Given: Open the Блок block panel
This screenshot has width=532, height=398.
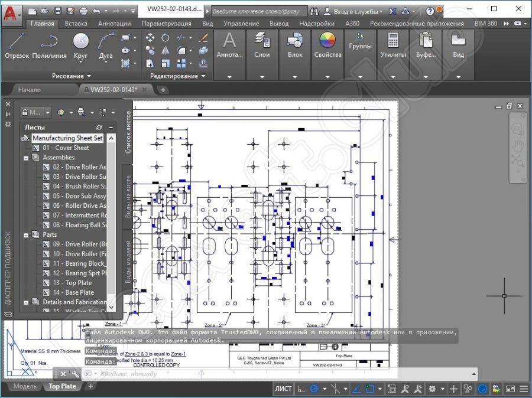Looking at the screenshot, I should 295,46.
